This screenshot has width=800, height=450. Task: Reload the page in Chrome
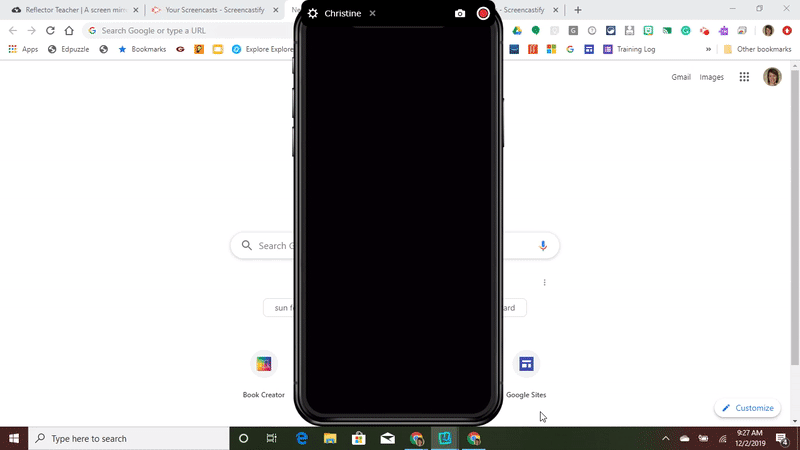tap(50, 31)
